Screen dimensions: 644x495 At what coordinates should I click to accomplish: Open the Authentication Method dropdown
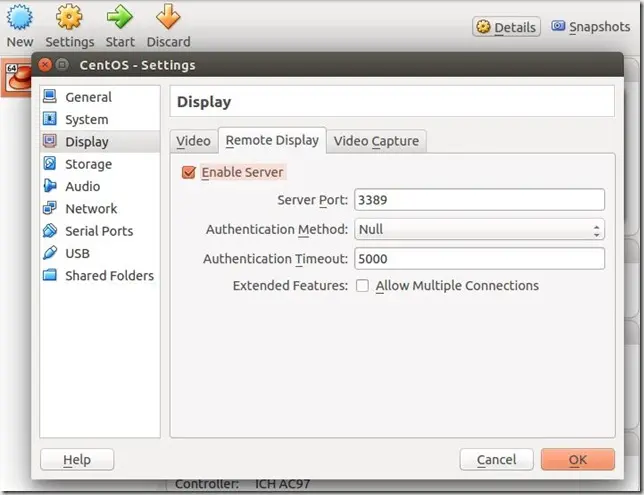[x=479, y=229]
